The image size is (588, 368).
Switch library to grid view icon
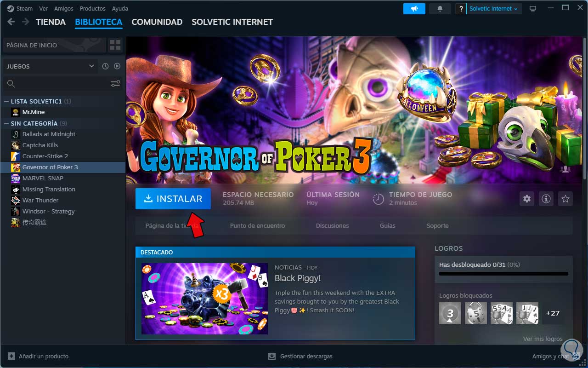115,45
